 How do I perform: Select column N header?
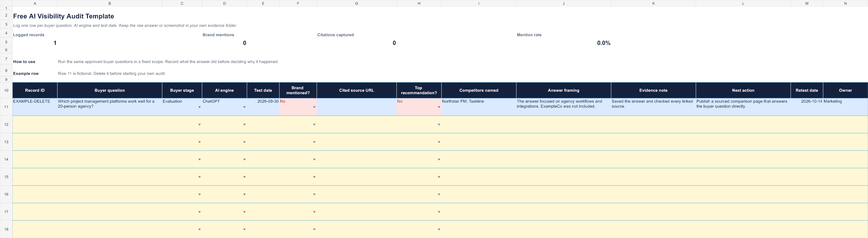point(846,3)
